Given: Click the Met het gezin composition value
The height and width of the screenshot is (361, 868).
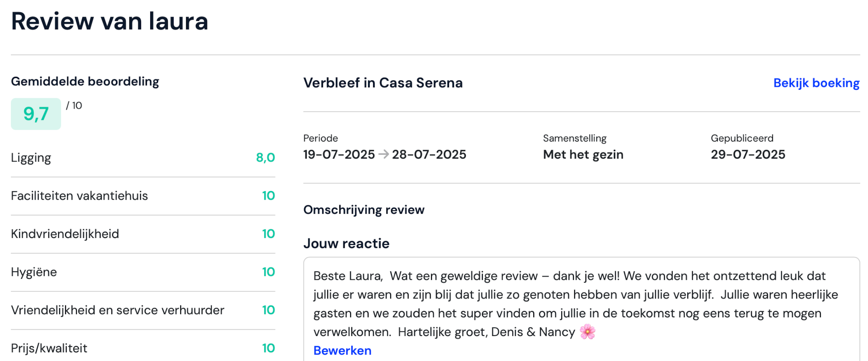Looking at the screenshot, I should tap(583, 154).
